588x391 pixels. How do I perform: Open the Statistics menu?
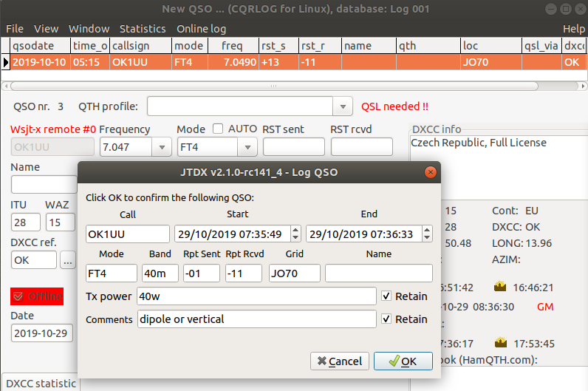tap(143, 29)
